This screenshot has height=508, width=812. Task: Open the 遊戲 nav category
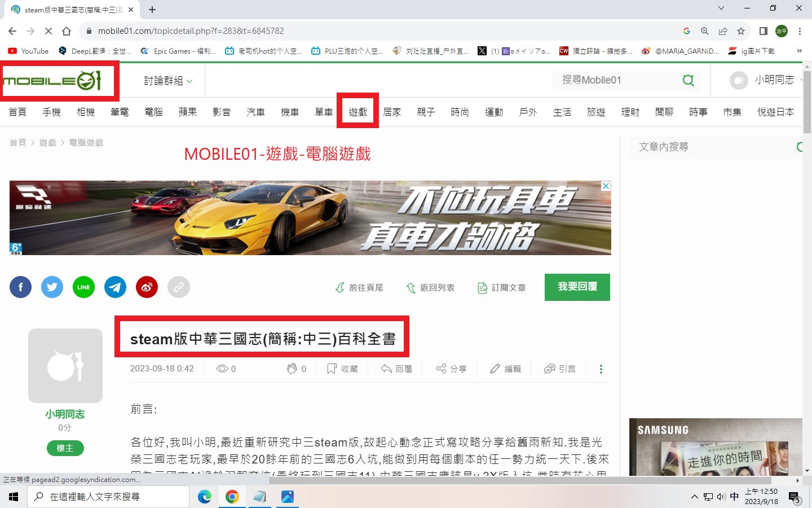click(358, 112)
